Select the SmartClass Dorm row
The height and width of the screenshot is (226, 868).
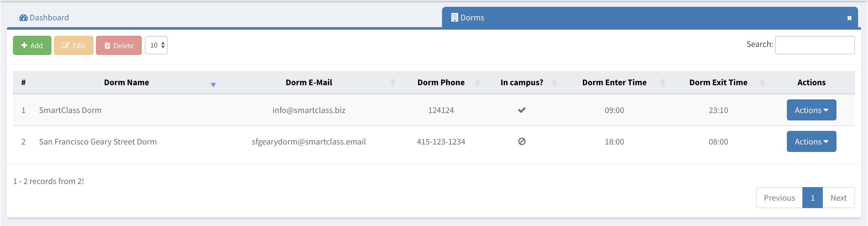70,110
